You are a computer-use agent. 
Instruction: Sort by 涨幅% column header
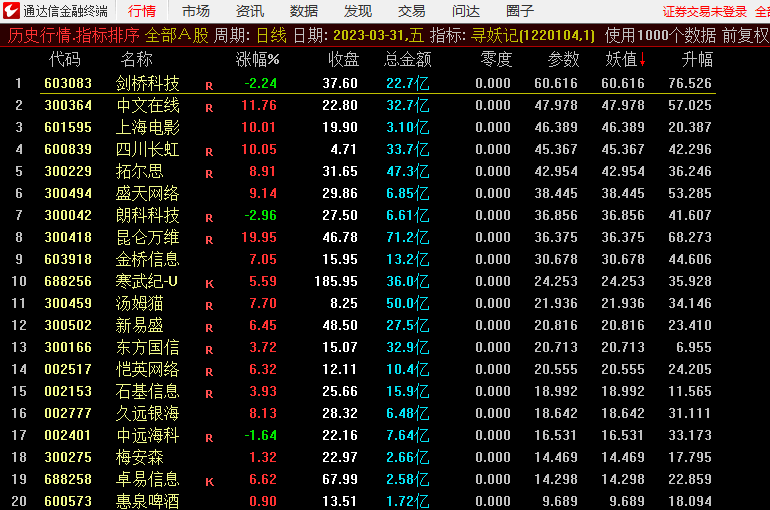257,59
